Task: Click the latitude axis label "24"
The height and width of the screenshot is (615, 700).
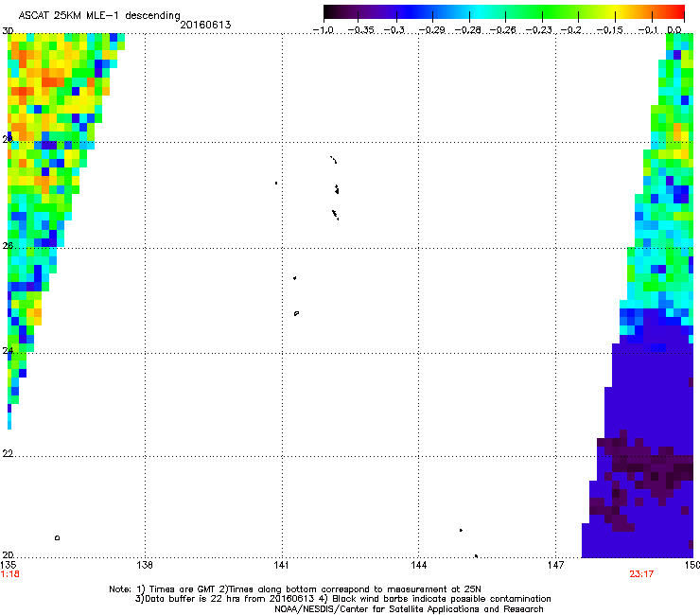Action: click(8, 351)
